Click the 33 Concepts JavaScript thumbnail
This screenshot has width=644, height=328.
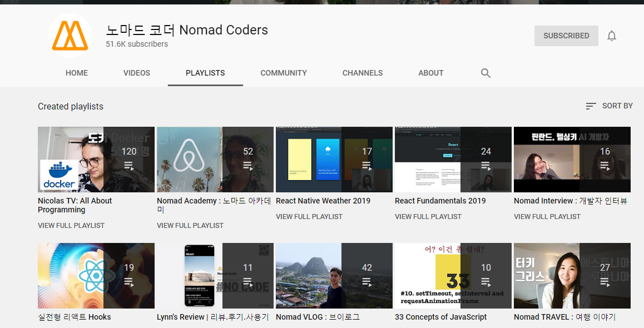point(453,275)
